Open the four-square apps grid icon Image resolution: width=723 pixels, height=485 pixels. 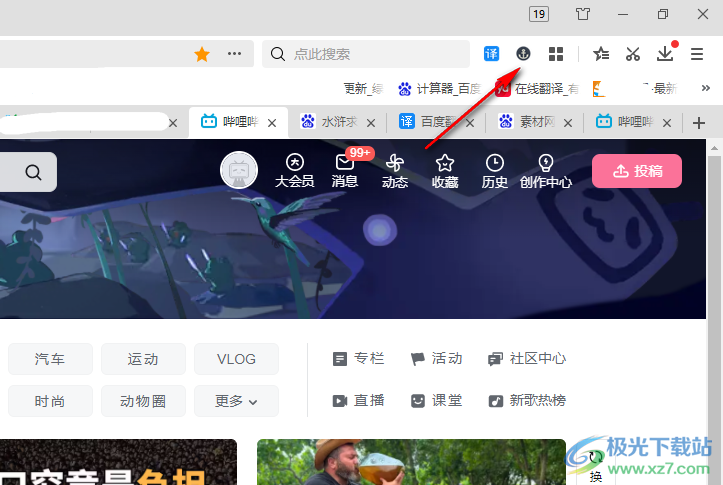pos(556,54)
